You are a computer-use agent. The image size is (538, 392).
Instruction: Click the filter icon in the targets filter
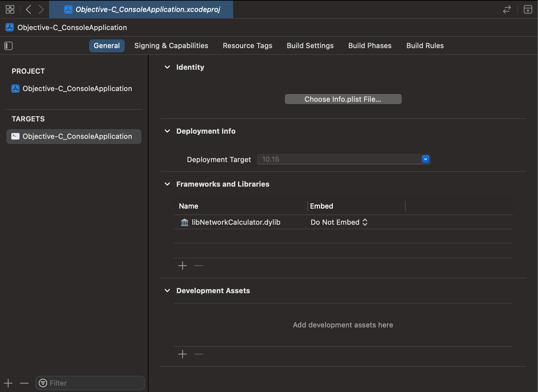pos(43,383)
